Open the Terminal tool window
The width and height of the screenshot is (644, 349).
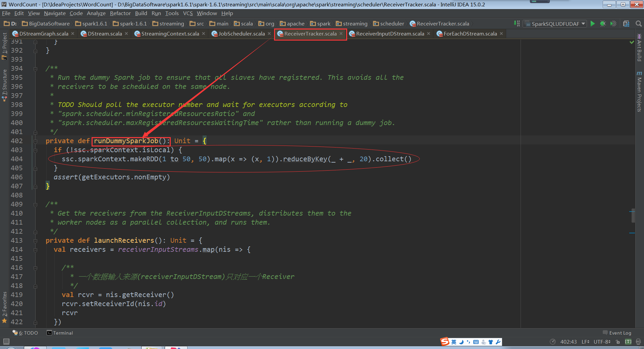(60, 333)
